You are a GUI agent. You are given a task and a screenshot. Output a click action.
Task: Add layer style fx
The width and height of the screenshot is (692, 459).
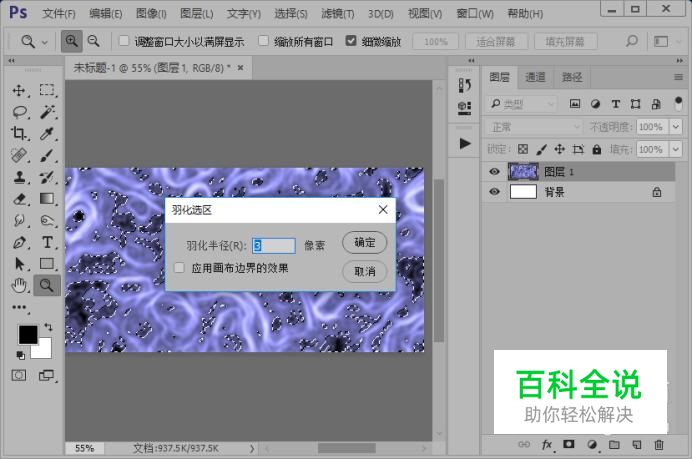pyautogui.click(x=547, y=444)
